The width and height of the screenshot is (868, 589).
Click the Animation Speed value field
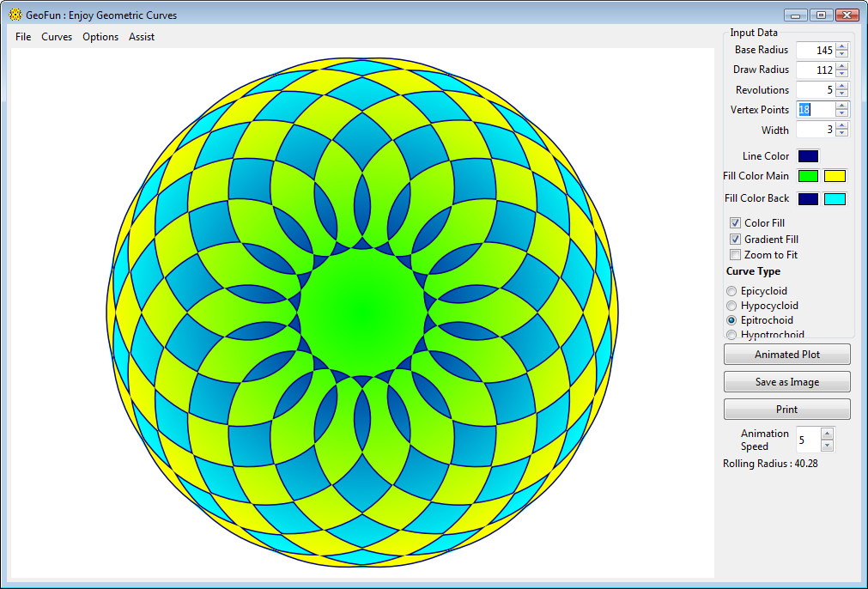pos(809,440)
